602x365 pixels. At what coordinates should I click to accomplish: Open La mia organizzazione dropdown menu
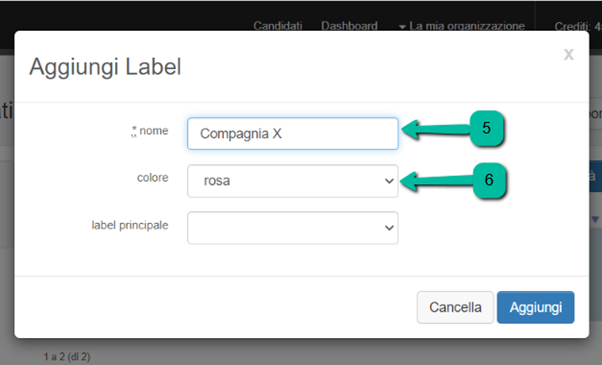pos(462,26)
